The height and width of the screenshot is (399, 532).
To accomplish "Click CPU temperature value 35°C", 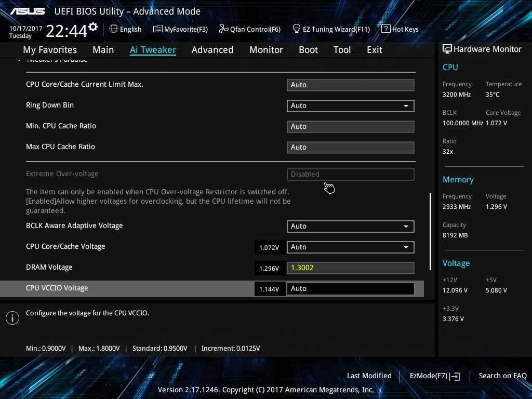I will tap(493, 95).
